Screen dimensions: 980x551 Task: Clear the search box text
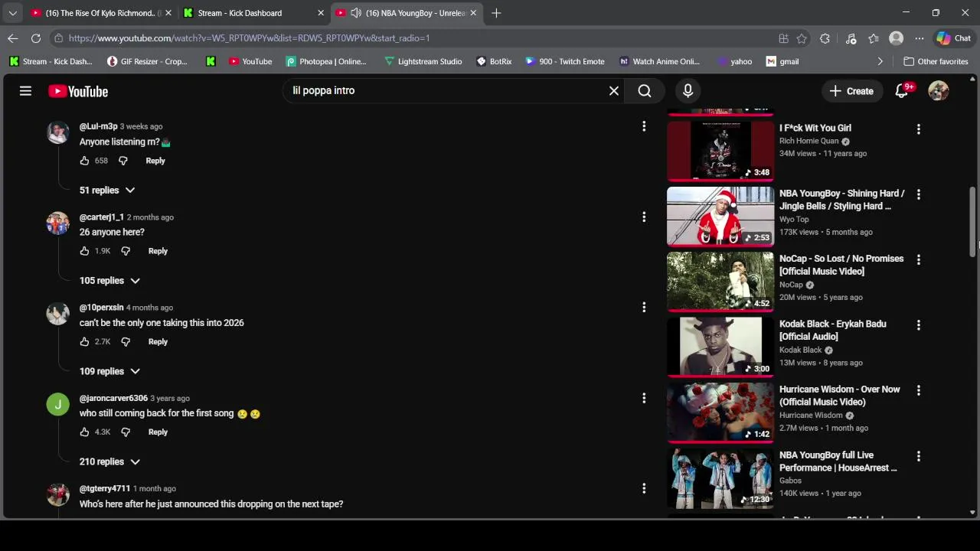coord(614,91)
